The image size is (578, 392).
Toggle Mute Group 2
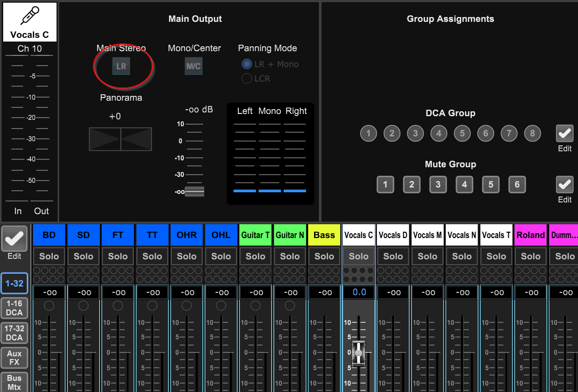(412, 184)
